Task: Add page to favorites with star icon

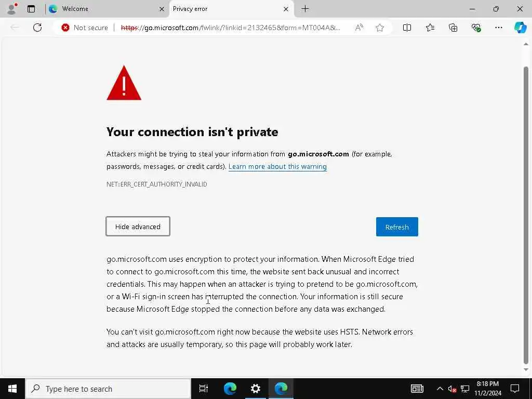Action: pos(380,28)
